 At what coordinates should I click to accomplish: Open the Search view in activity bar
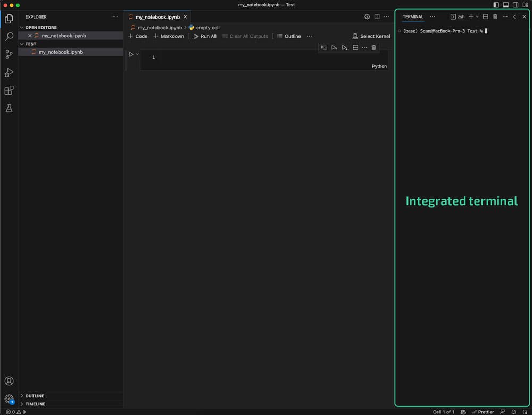(9, 37)
